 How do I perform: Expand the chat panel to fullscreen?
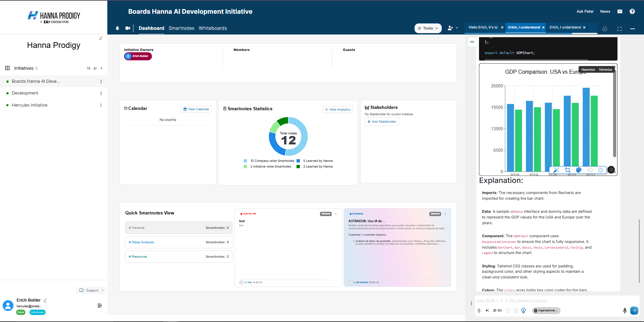click(620, 29)
